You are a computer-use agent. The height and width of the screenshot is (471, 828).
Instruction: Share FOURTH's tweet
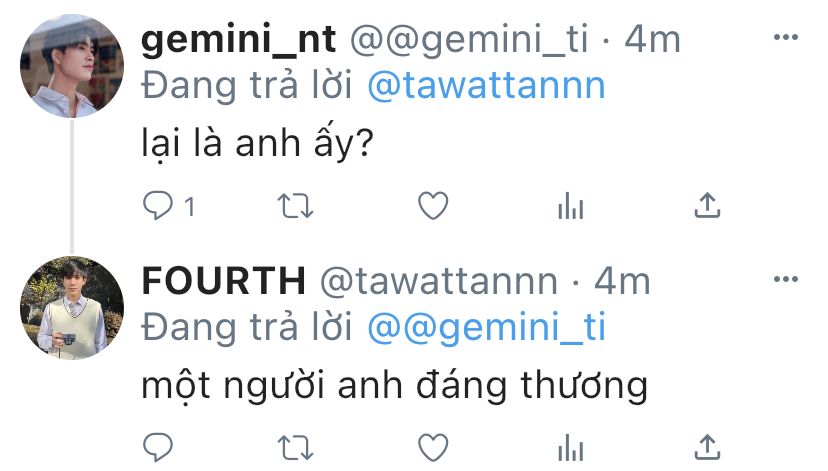coord(708,448)
